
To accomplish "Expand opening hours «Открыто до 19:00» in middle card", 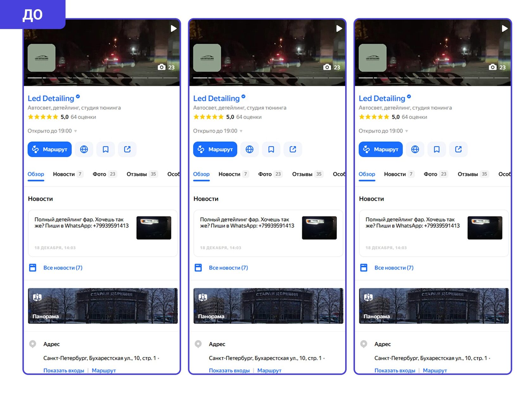I will coord(218,131).
